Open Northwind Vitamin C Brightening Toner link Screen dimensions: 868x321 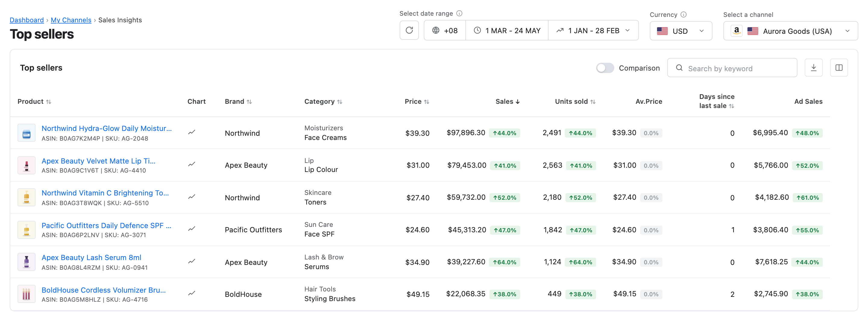(105, 193)
